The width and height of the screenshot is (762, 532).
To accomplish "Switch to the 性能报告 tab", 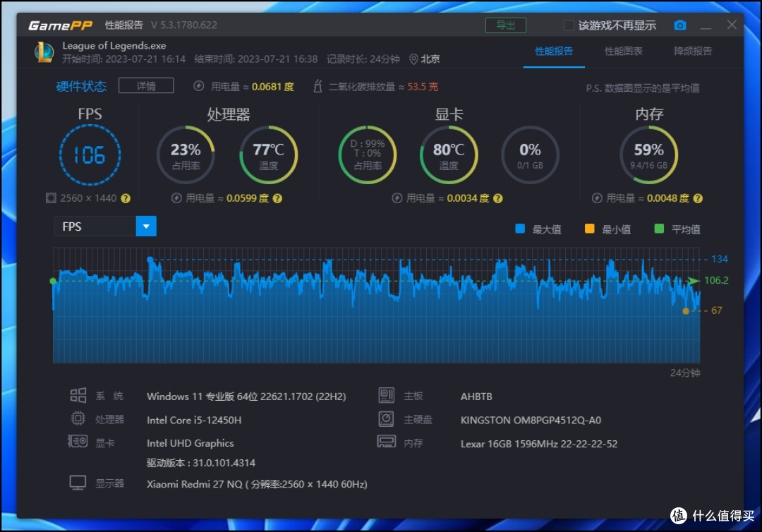I will pyautogui.click(x=554, y=51).
